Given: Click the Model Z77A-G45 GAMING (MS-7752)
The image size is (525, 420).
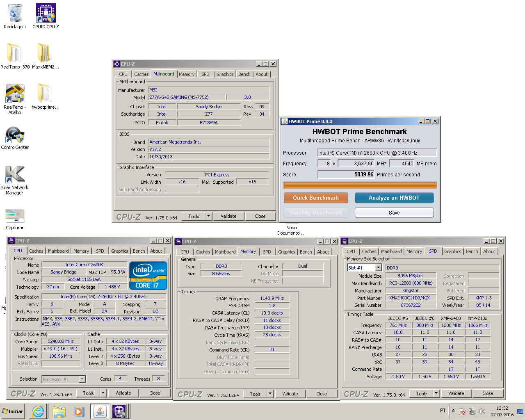Looking at the screenshot, I should tap(186, 97).
